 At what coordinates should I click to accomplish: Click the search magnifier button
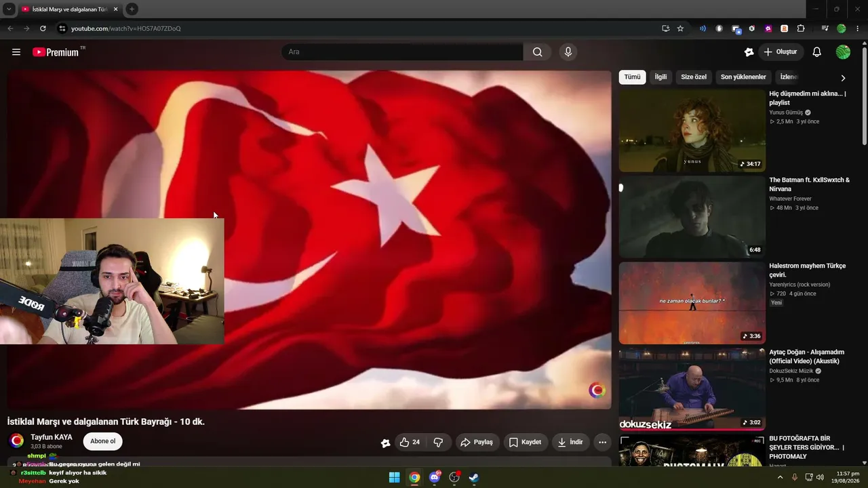click(538, 52)
